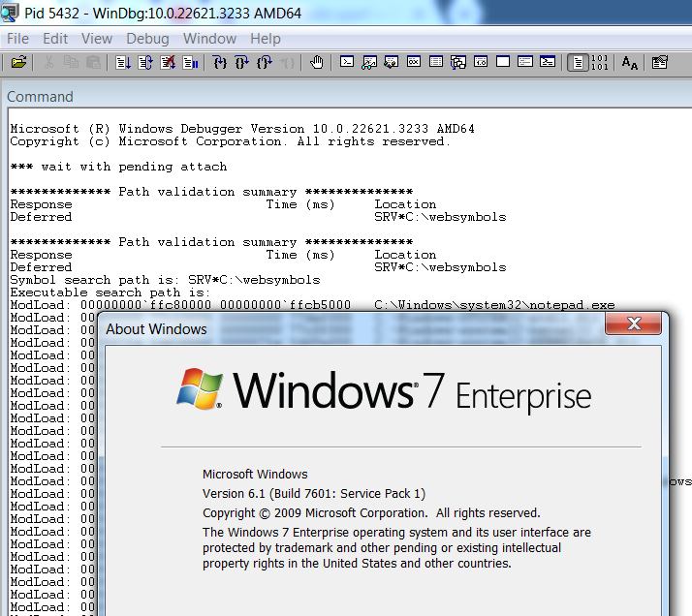The height and width of the screenshot is (616, 692).
Task: Click the Copyright 2009 Microsoft Corporation line in the dialog
Action: pyautogui.click(x=371, y=512)
